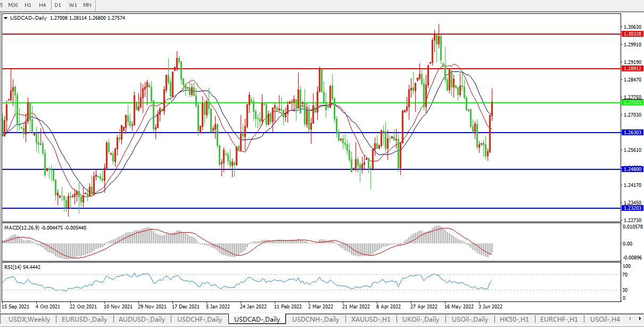Click the blue 1.24800 support level label
The height and width of the screenshot is (327, 644).
[632, 169]
